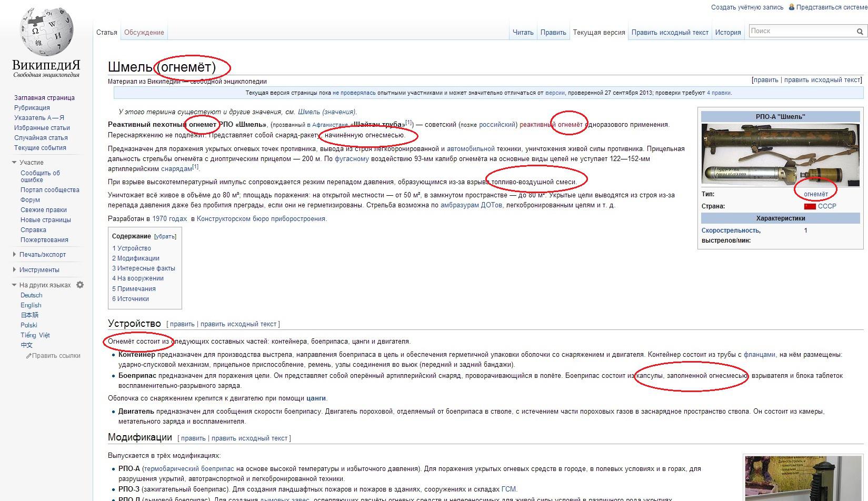Click Сообщить об ошибке link
This screenshot has width=868, height=501.
tap(40, 176)
